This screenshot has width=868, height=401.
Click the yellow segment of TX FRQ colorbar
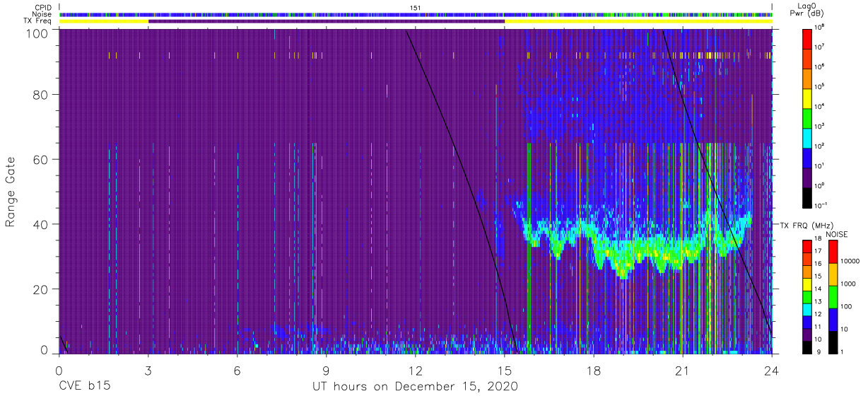click(x=807, y=284)
